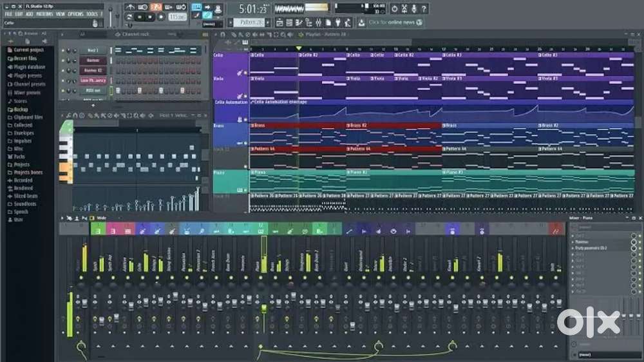Select the playlist paint brush tool
Image resolution: width=644 pixels, height=362 pixels.
241,35
